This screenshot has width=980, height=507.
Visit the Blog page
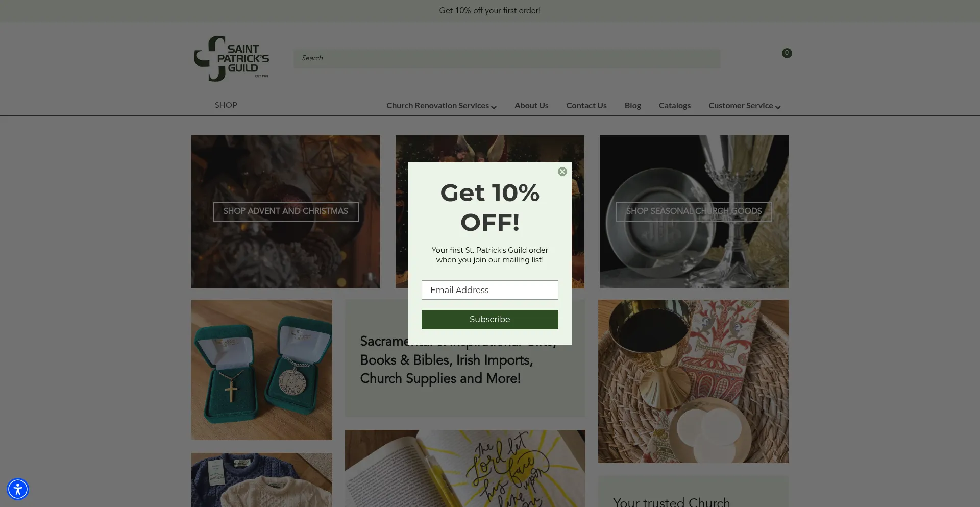click(632, 106)
